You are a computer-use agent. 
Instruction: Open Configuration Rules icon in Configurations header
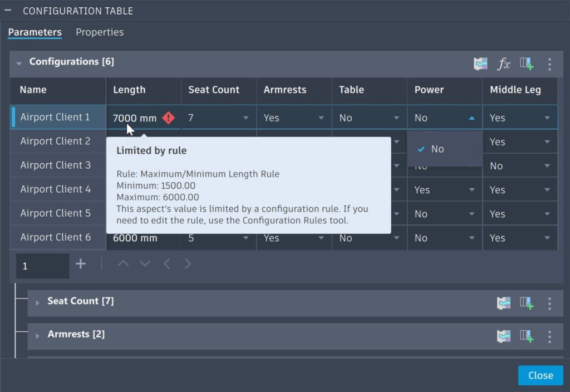pos(480,63)
